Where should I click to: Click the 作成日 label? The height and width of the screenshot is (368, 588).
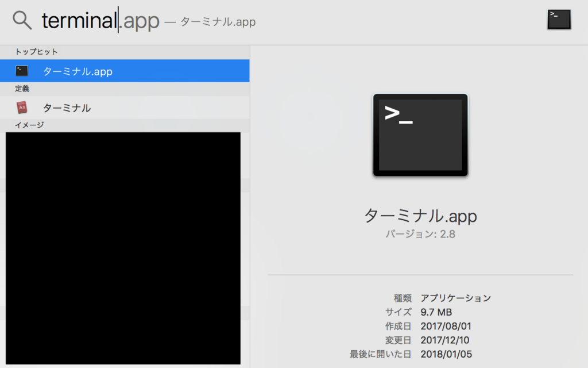[399, 326]
